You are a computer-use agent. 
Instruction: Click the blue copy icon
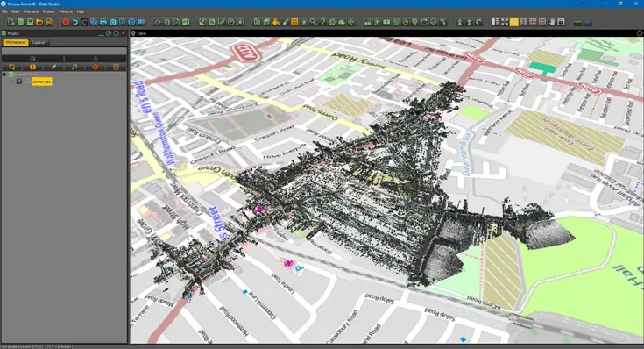[x=94, y=22]
